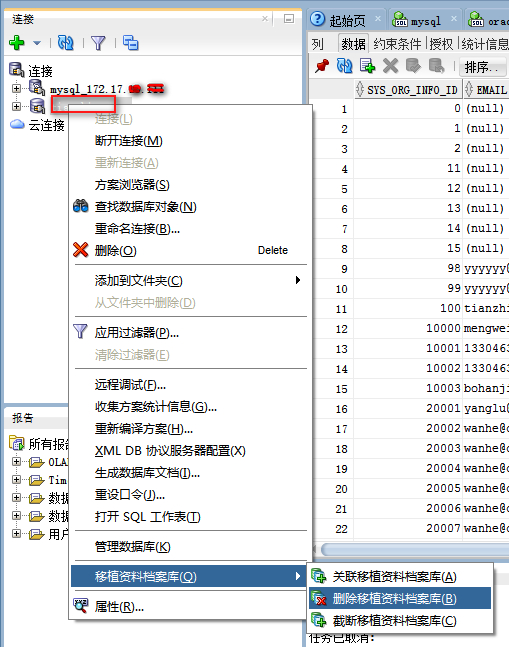Click the funnel filter icon in Connections panel
This screenshot has width=509, height=647.
click(x=98, y=43)
